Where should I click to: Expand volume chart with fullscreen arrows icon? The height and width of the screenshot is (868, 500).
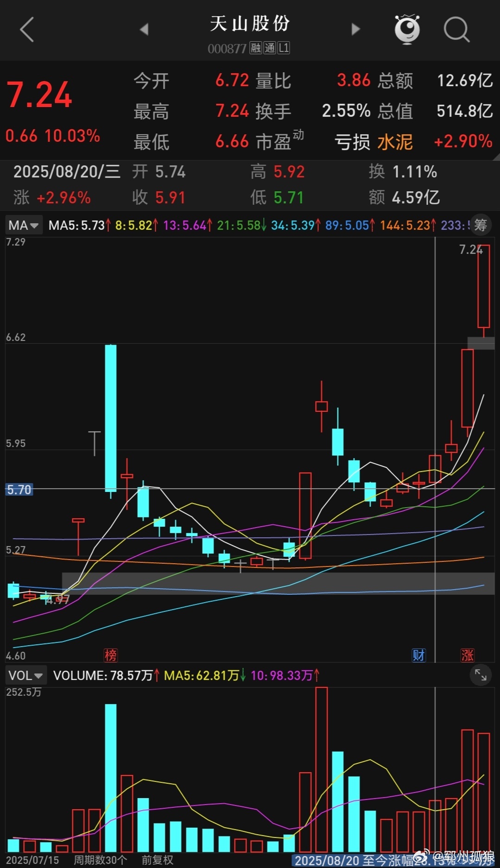(481, 675)
